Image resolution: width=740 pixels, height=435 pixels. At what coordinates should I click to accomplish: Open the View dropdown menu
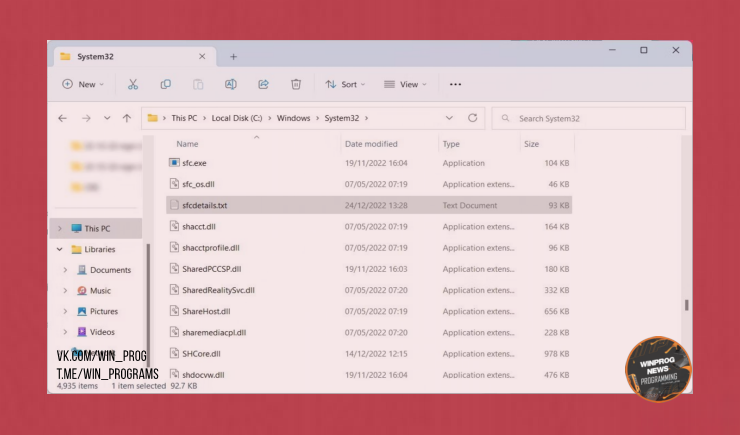tap(405, 84)
